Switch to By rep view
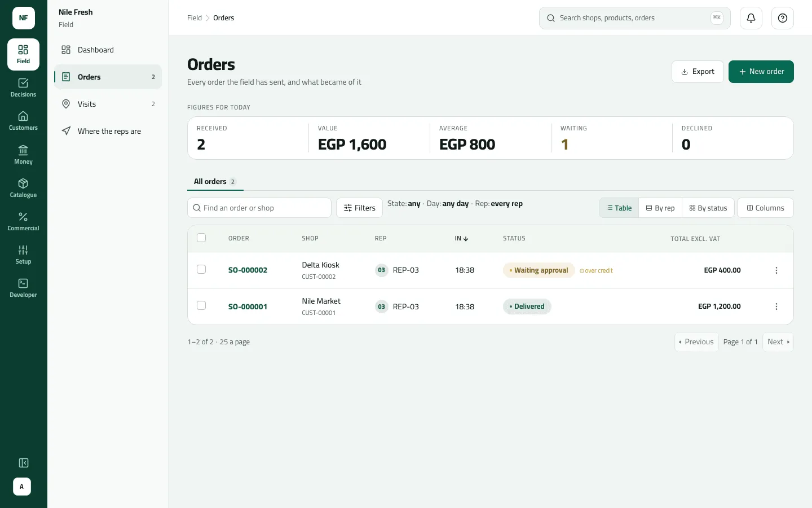This screenshot has height=508, width=812. [660, 208]
